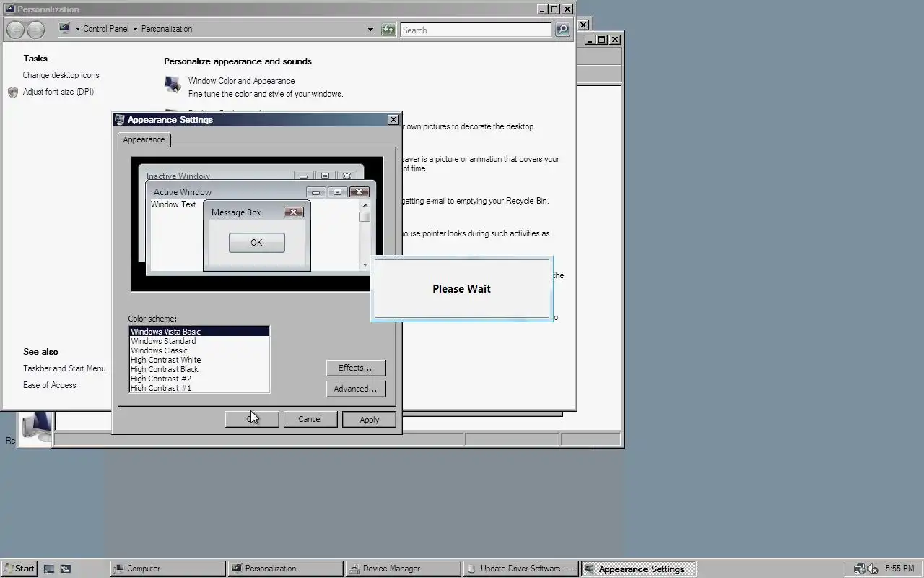This screenshot has height=578, width=924.
Task: Switch to Device Manager taskbar button
Action: coord(403,569)
